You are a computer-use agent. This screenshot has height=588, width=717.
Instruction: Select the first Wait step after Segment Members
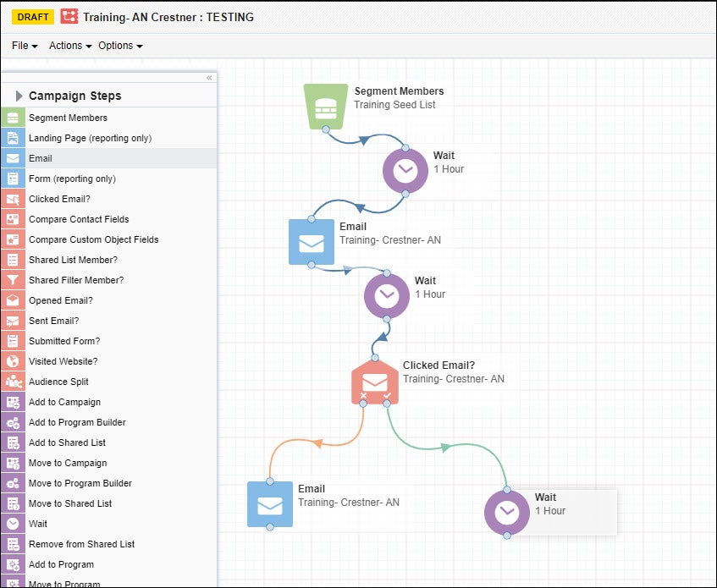[405, 170]
